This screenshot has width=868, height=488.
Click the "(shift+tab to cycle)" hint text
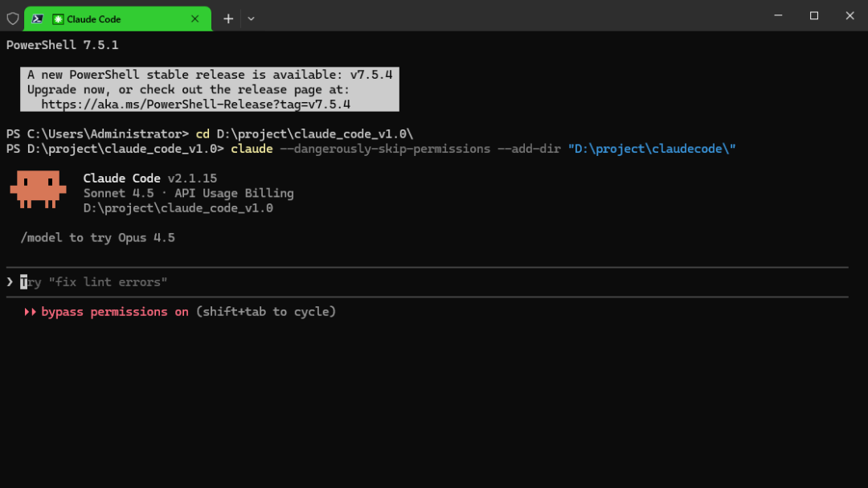click(x=265, y=312)
